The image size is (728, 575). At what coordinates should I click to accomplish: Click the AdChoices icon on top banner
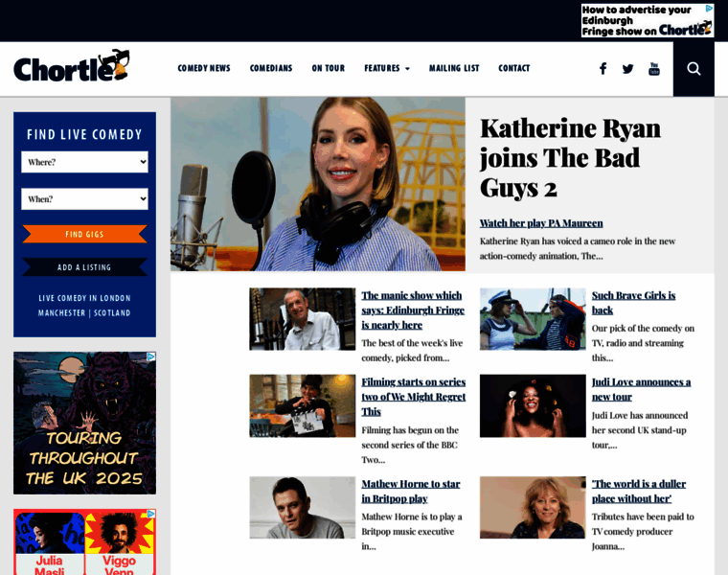[x=710, y=8]
